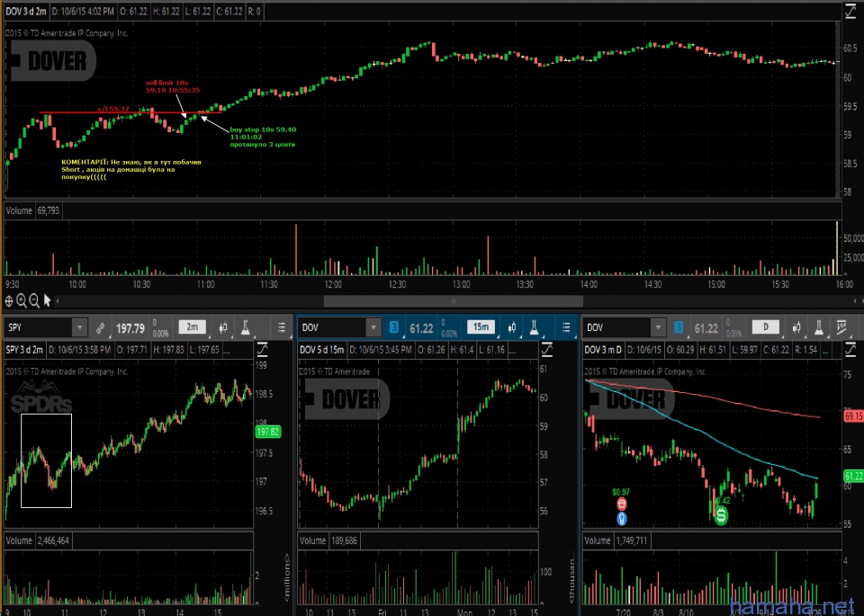Open drawing tools in DOV daily panel toolbar
The image size is (864, 616).
pos(842,327)
